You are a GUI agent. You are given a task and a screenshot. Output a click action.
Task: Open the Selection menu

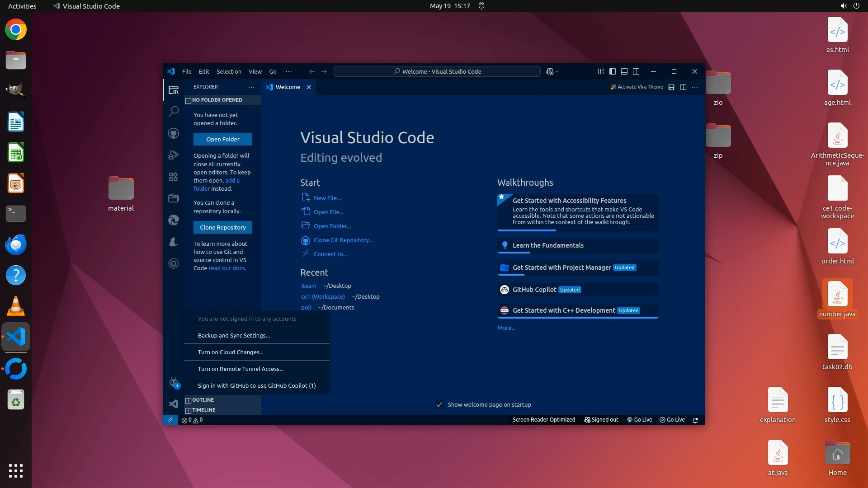(x=229, y=71)
